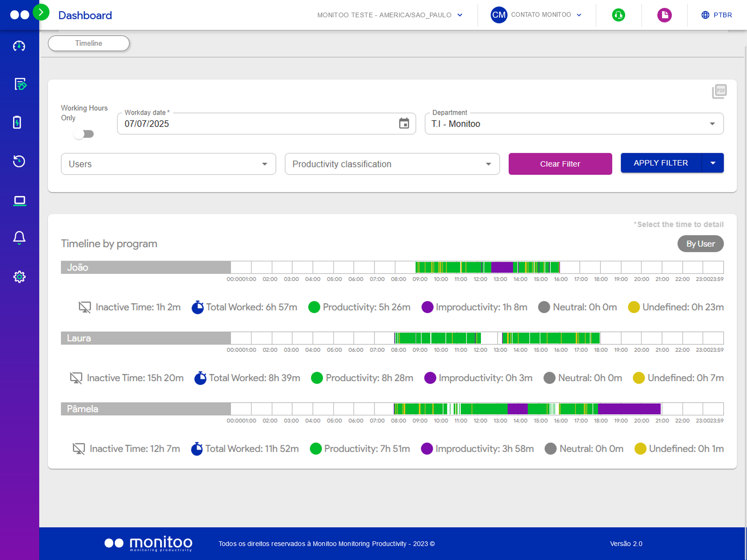Expand the Apply Filter split-button arrow
This screenshot has height=560, width=747.
(713, 163)
